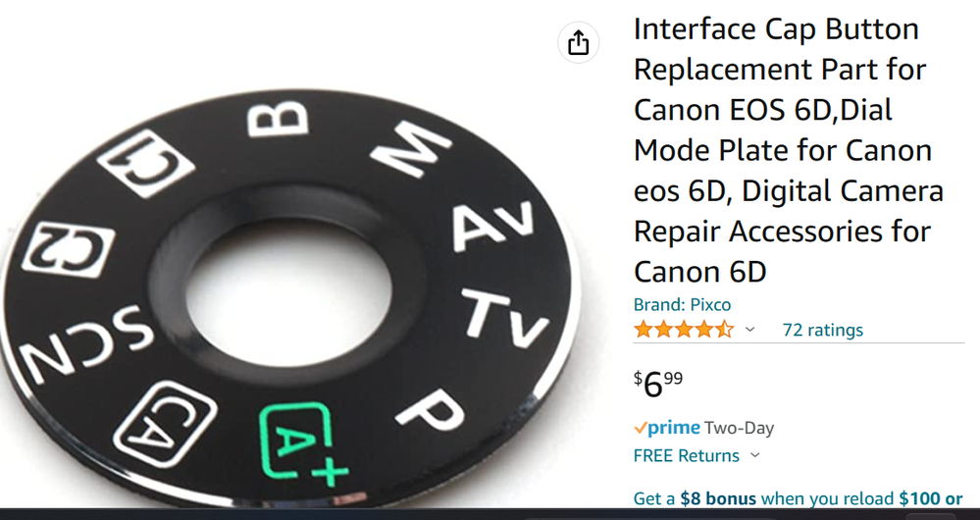980x520 pixels.
Task: Click the Av marking on dial image
Action: pyautogui.click(x=493, y=225)
